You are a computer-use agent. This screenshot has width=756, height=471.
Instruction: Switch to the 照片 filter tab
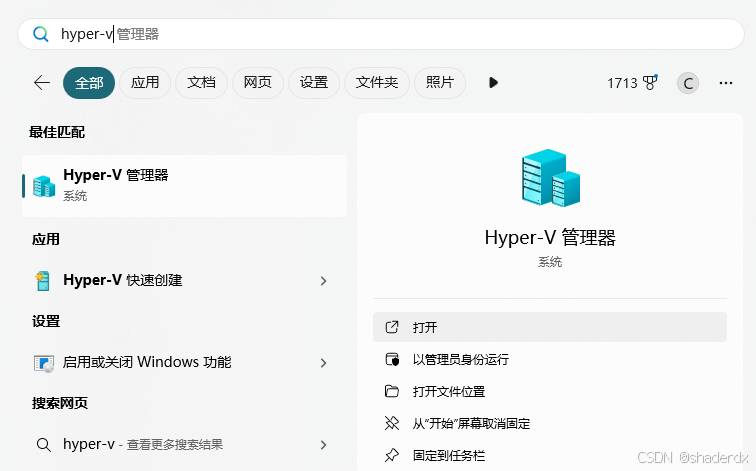click(440, 83)
